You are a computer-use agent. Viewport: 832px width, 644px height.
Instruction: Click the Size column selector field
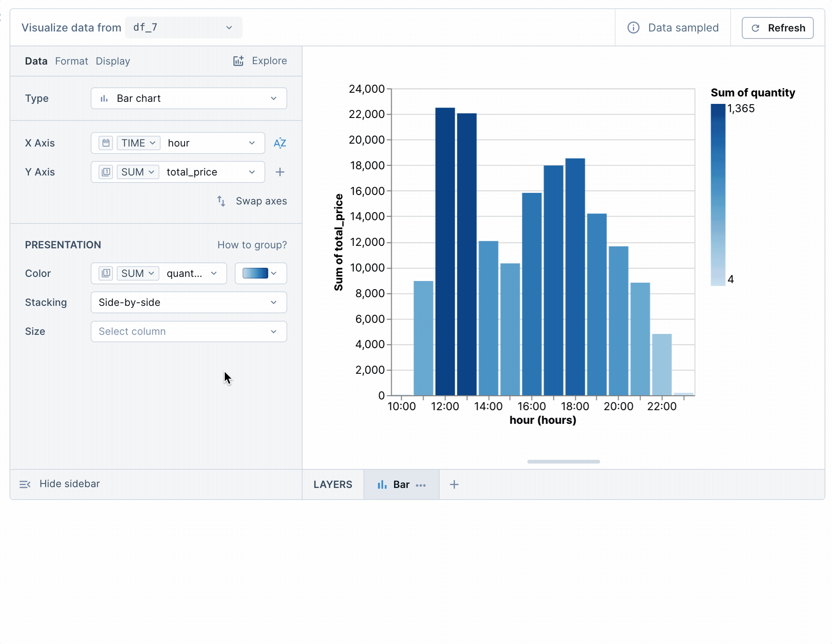point(188,331)
